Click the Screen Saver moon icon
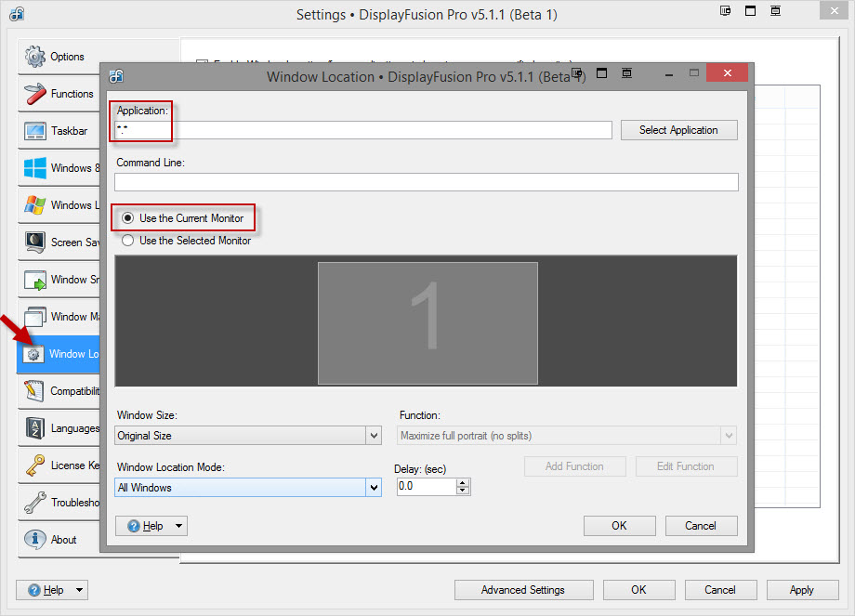Image resolution: width=855 pixels, height=616 pixels. tap(35, 242)
